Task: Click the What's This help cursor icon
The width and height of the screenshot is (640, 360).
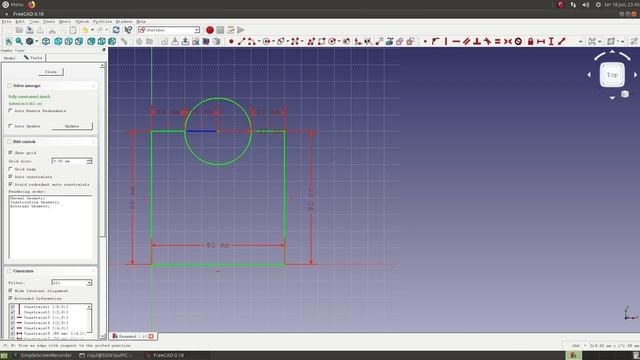Action: click(128, 30)
